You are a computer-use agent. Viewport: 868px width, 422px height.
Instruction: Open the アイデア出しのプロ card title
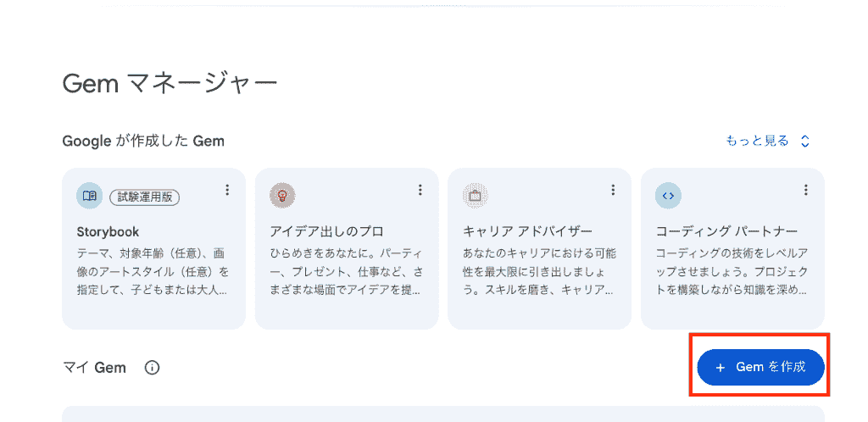(326, 231)
